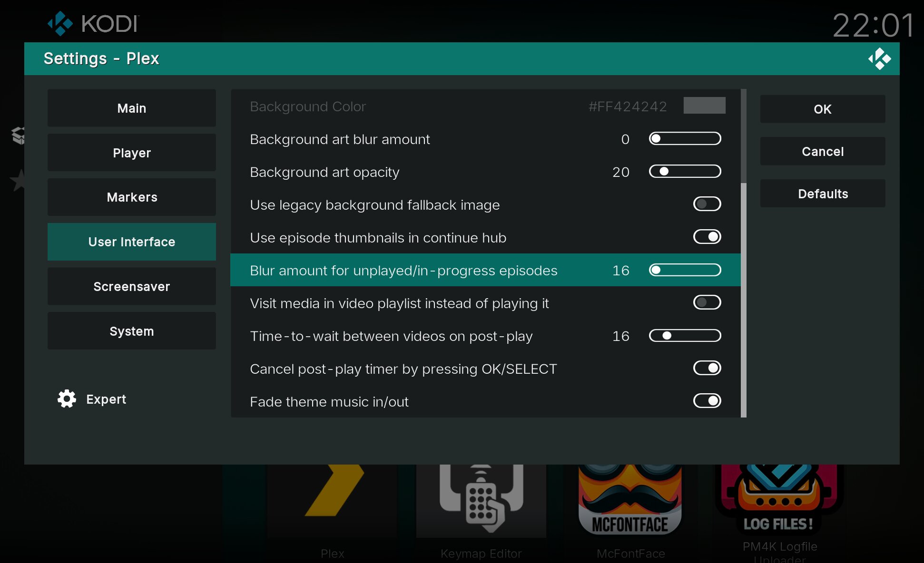The image size is (924, 563).
Task: Click the Expert settings level gear icon
Action: [x=67, y=399]
